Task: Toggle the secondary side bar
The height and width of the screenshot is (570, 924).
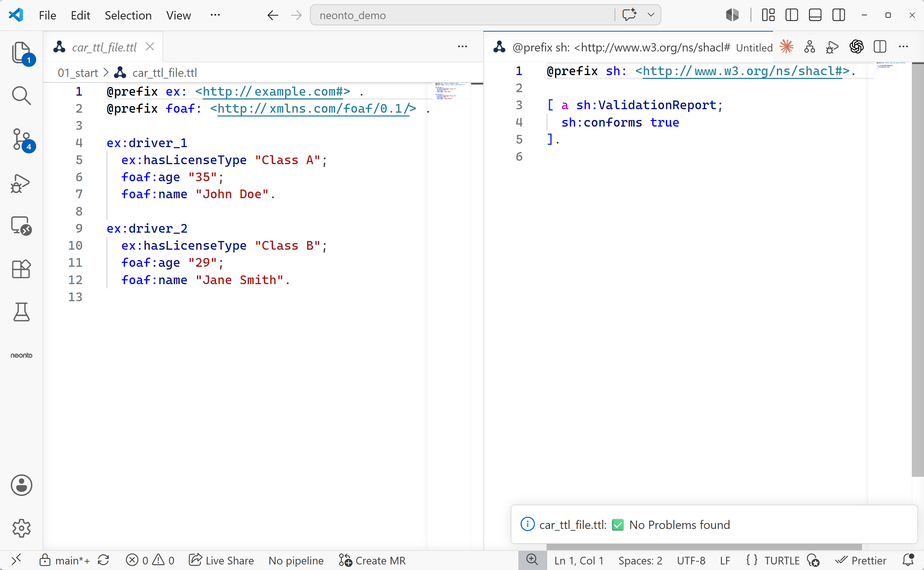Action: point(839,15)
